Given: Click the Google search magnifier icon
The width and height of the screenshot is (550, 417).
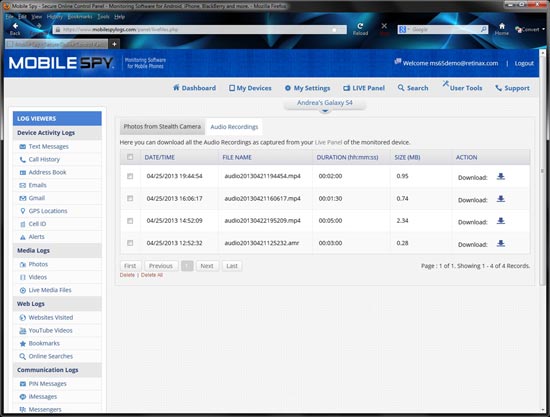Looking at the screenshot, I should (484, 29).
